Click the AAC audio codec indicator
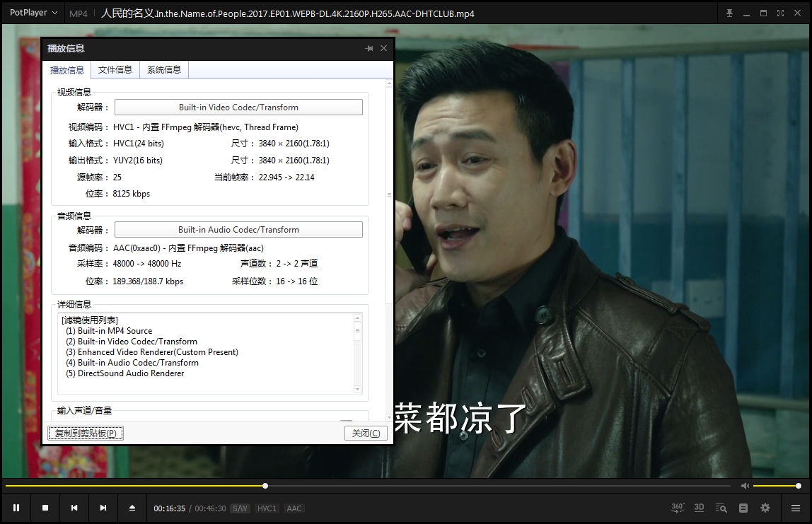This screenshot has width=812, height=524. (x=294, y=508)
